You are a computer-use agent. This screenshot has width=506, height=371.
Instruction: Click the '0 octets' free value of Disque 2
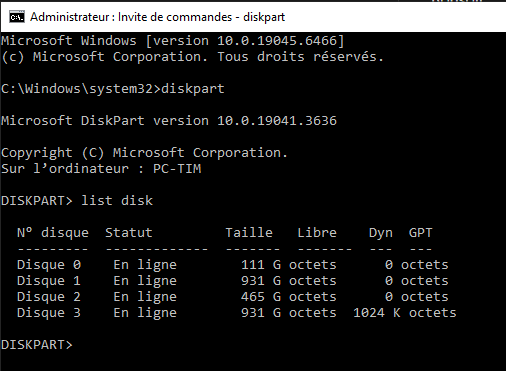click(417, 297)
